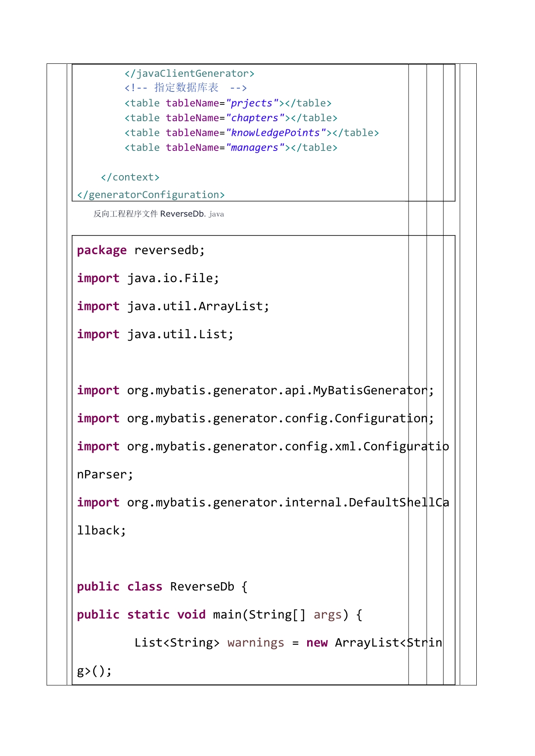Screen dimensions: 535x756
Task: Click the java.io.File import line
Action: (x=148, y=279)
